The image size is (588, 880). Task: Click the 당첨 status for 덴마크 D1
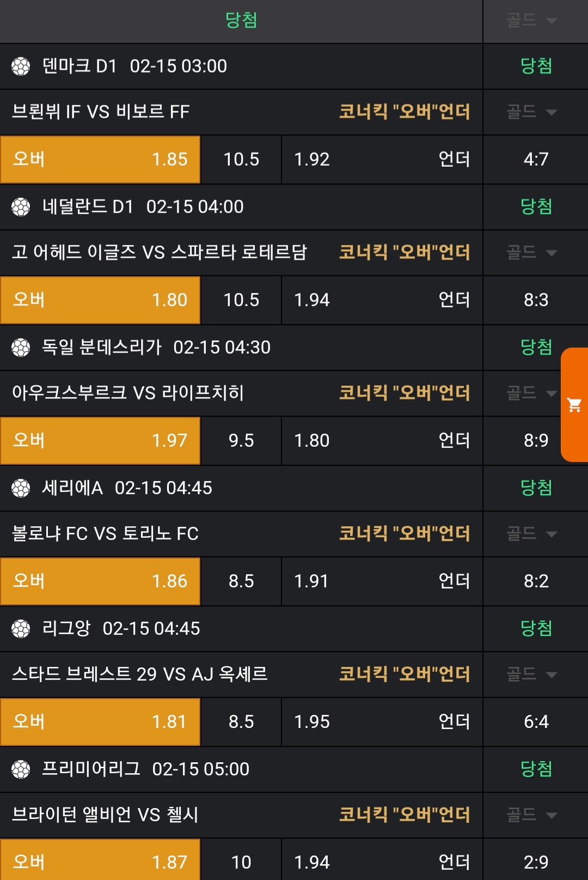(536, 66)
